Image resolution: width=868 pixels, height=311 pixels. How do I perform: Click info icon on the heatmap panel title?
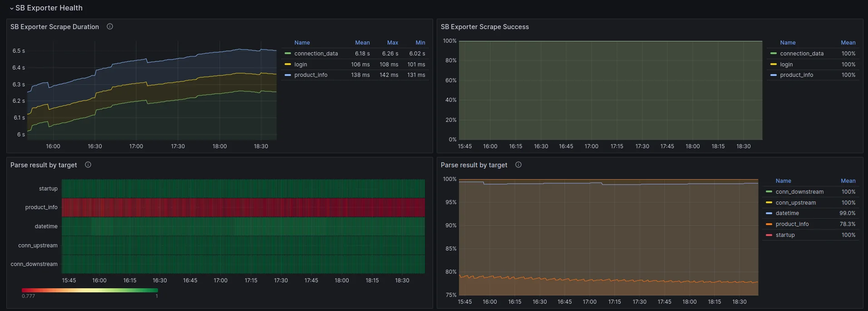(x=88, y=165)
